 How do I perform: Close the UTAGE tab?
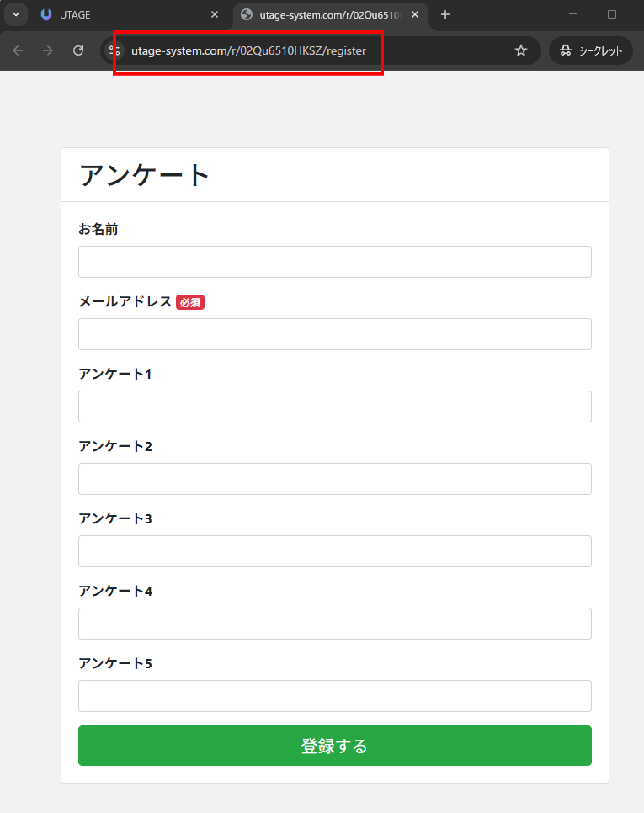(215, 14)
